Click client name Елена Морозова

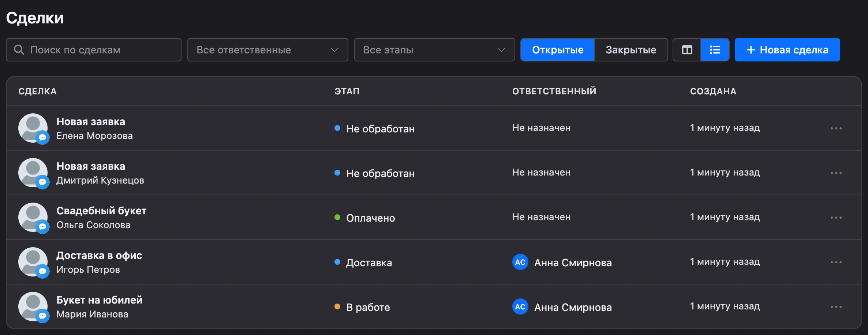tap(94, 136)
